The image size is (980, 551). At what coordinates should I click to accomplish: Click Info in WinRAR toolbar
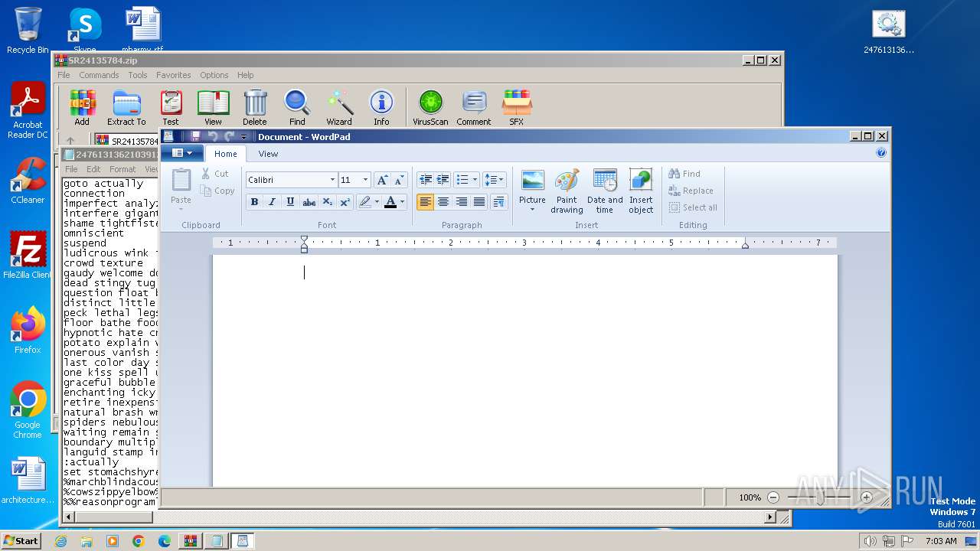pos(381,107)
